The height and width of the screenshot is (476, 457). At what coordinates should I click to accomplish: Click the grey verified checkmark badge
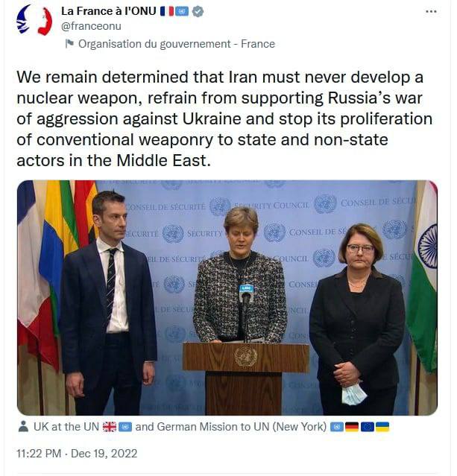point(198,11)
